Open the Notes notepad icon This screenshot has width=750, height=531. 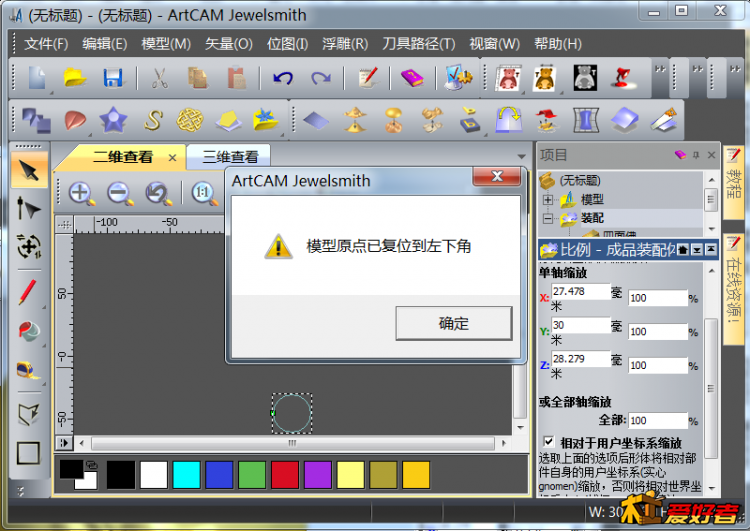pos(368,77)
